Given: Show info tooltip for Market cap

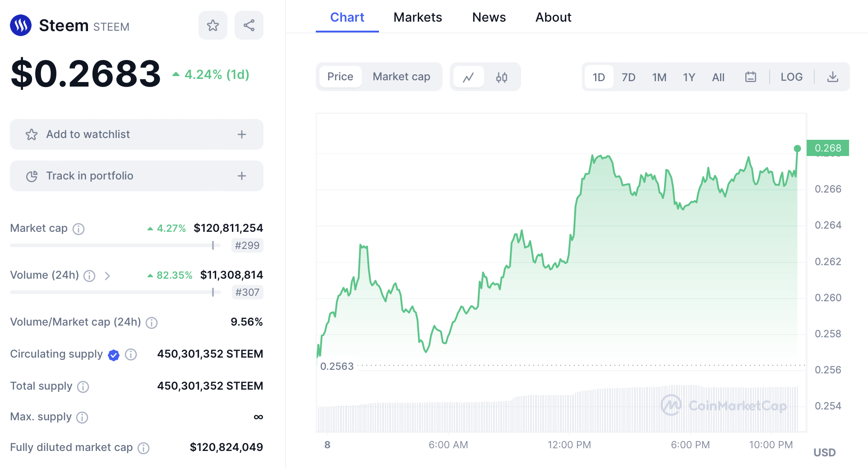Looking at the screenshot, I should click(78, 229).
